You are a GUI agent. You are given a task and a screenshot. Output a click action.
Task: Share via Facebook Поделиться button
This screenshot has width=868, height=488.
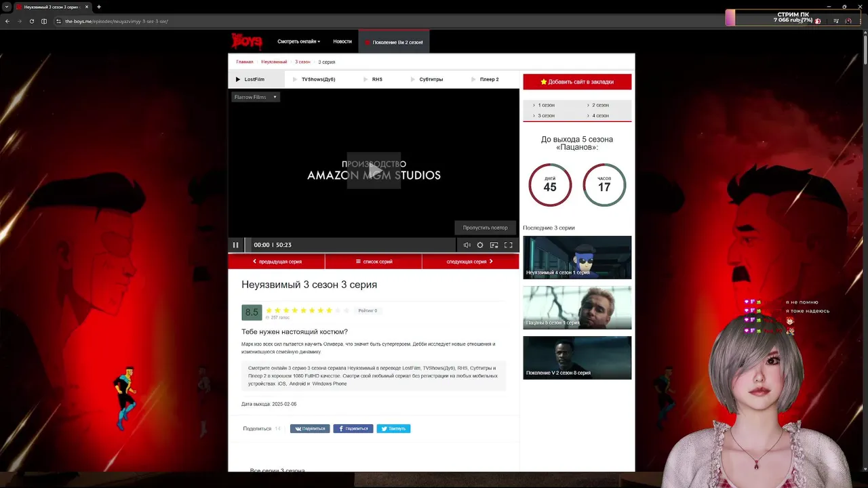[353, 428]
